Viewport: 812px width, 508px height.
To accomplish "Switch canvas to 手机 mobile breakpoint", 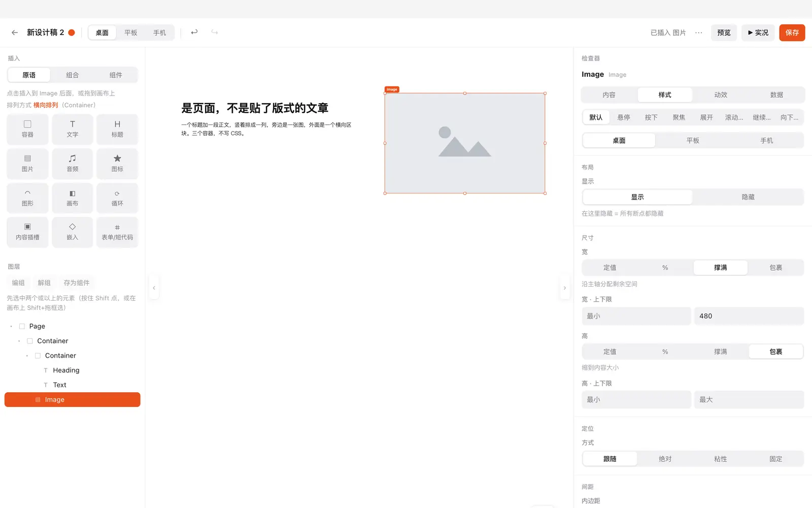I will (x=159, y=33).
